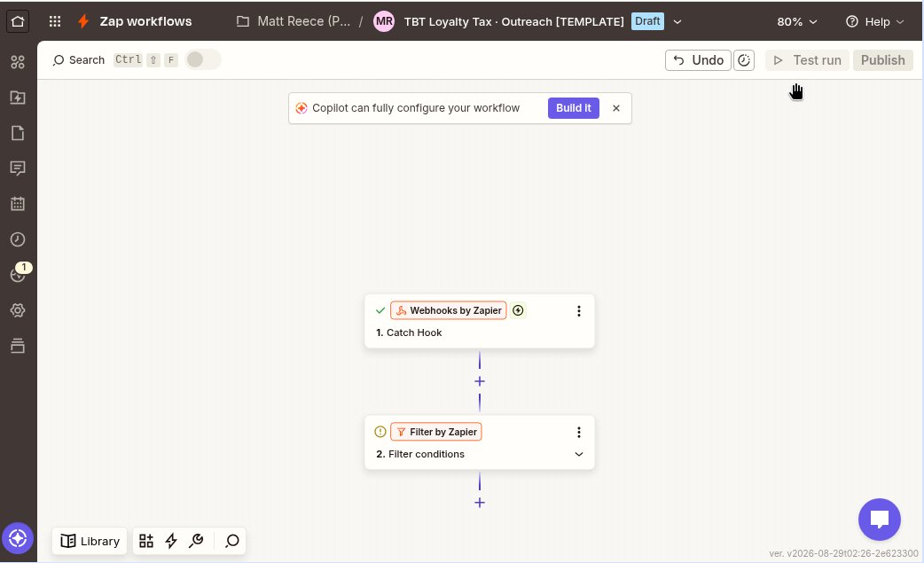
Task: Click the green check on Catch Hook
Action: (380, 310)
